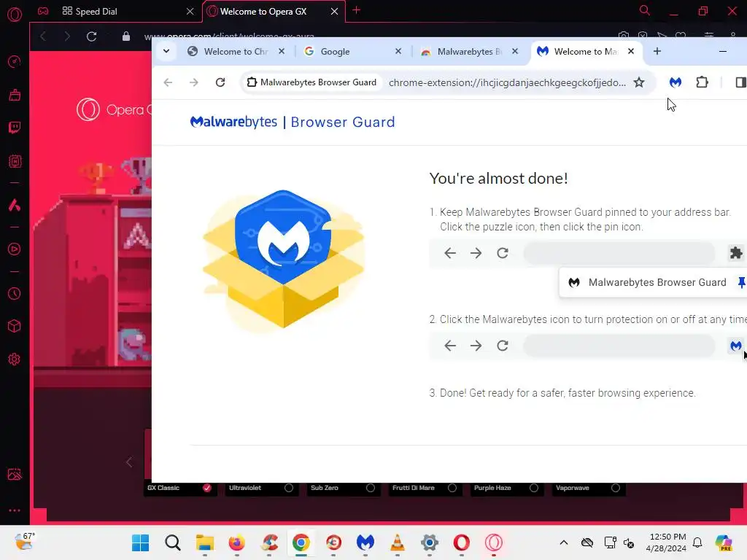Screen dimensions: 747x560
Task: Open Malwarebytes app from taskbar
Action: (x=365, y=542)
